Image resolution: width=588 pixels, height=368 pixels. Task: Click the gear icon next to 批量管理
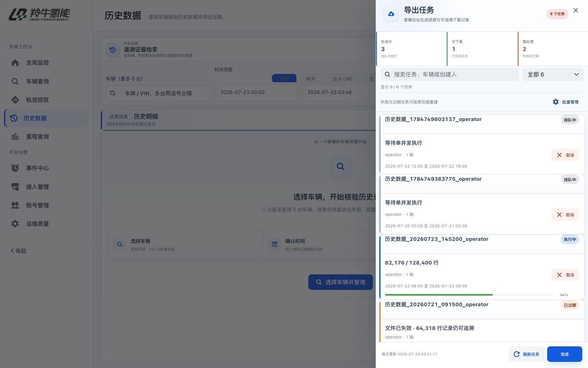click(x=556, y=102)
